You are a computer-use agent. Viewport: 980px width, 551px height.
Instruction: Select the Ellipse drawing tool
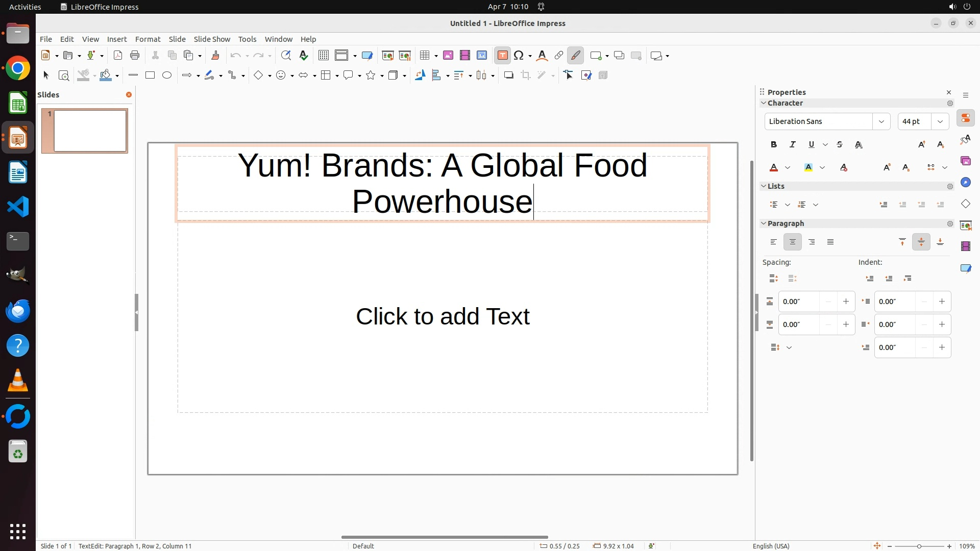tap(167, 76)
